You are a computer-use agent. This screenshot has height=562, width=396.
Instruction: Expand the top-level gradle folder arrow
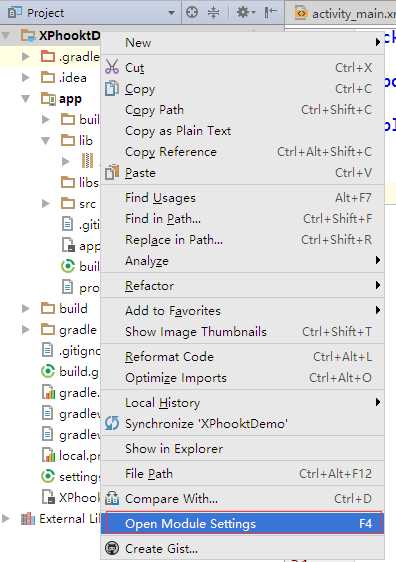(x=25, y=329)
